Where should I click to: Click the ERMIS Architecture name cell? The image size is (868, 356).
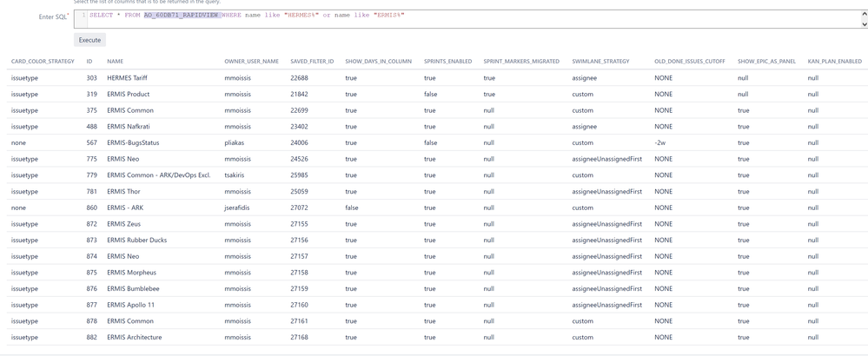point(135,337)
